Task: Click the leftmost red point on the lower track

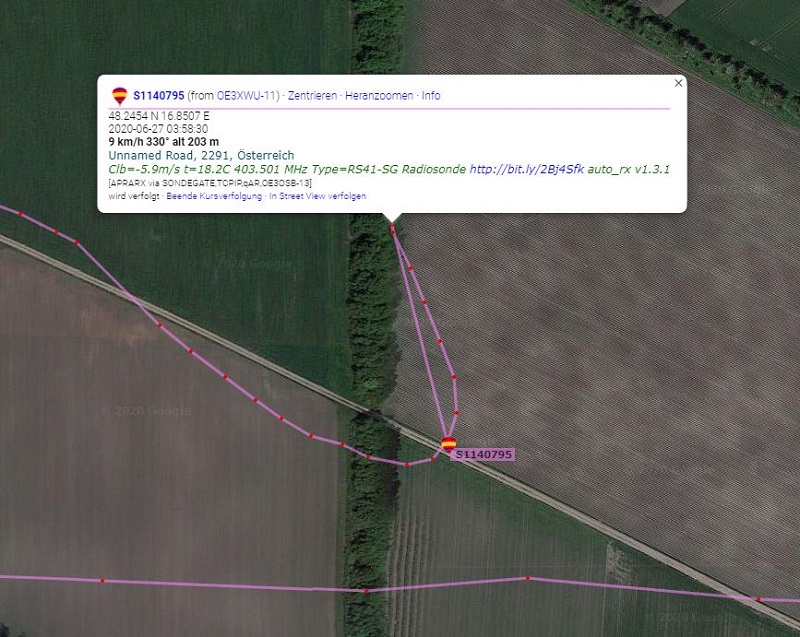Action: (x=102, y=581)
